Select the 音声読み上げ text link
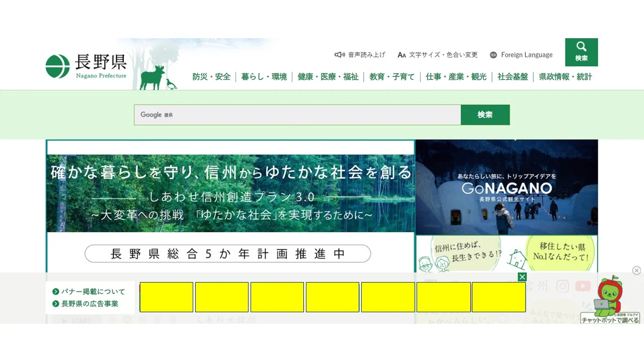 pos(367,55)
